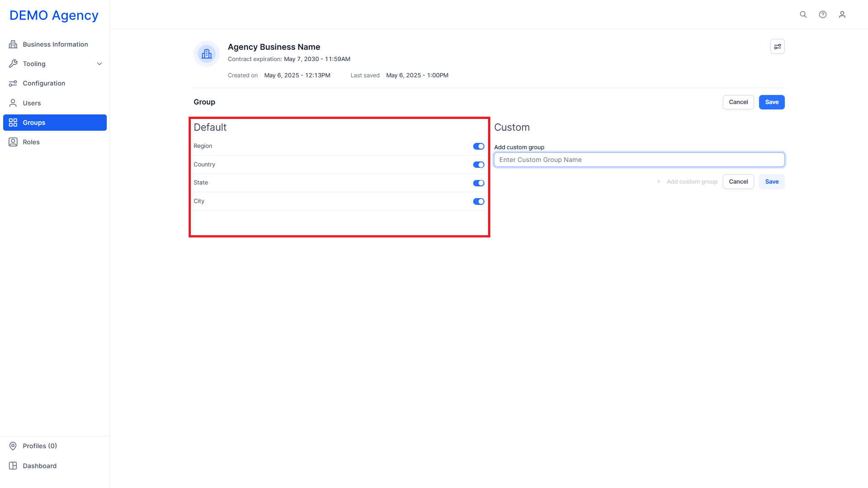Focus the Enter Custom Group Name field
Viewport: 868px width, 488px height.
(x=639, y=160)
